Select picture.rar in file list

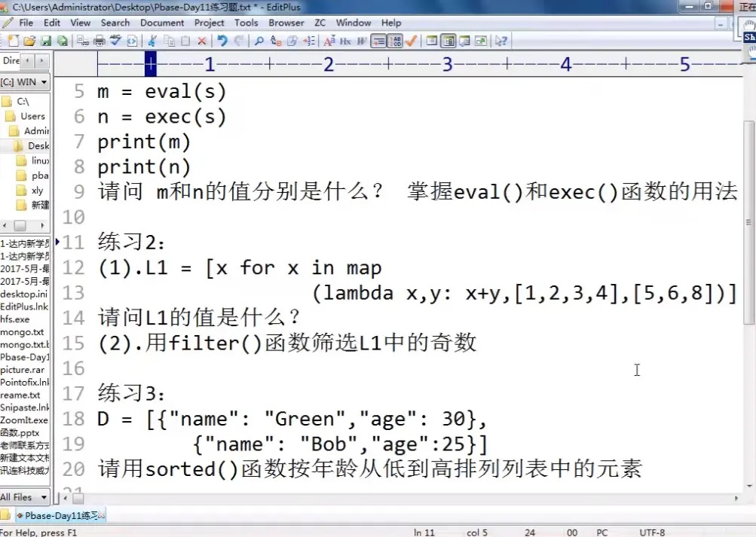22,369
